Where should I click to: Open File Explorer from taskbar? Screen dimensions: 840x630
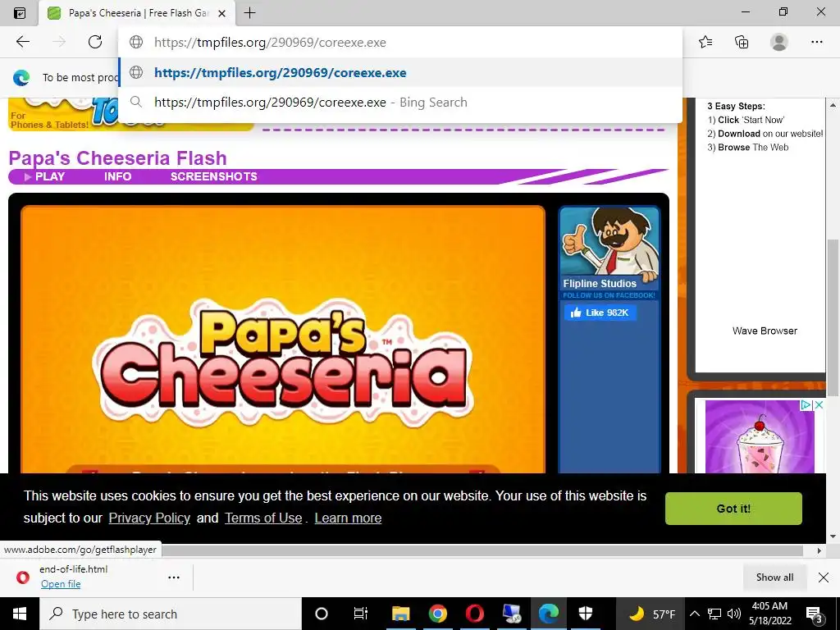coord(400,614)
